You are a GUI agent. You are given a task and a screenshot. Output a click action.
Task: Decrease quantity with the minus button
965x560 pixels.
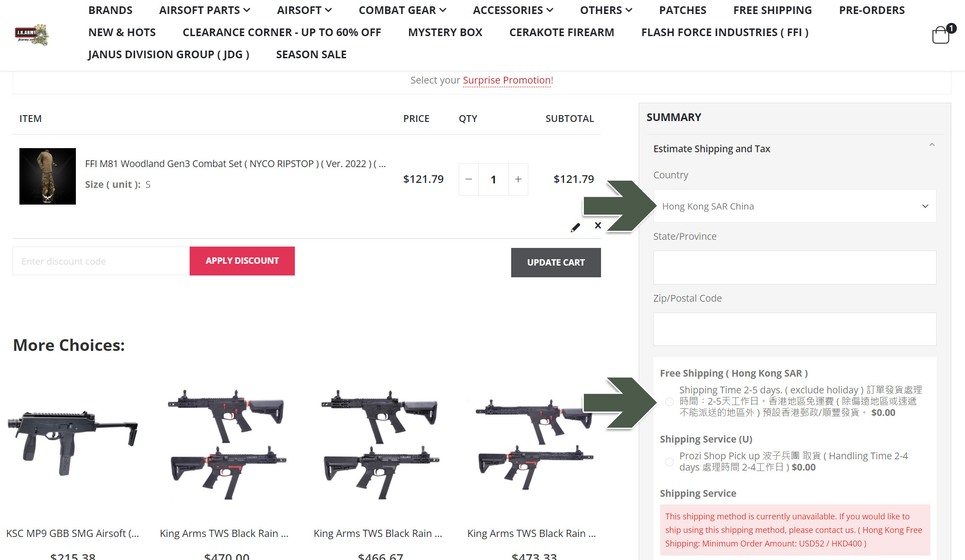[469, 179]
